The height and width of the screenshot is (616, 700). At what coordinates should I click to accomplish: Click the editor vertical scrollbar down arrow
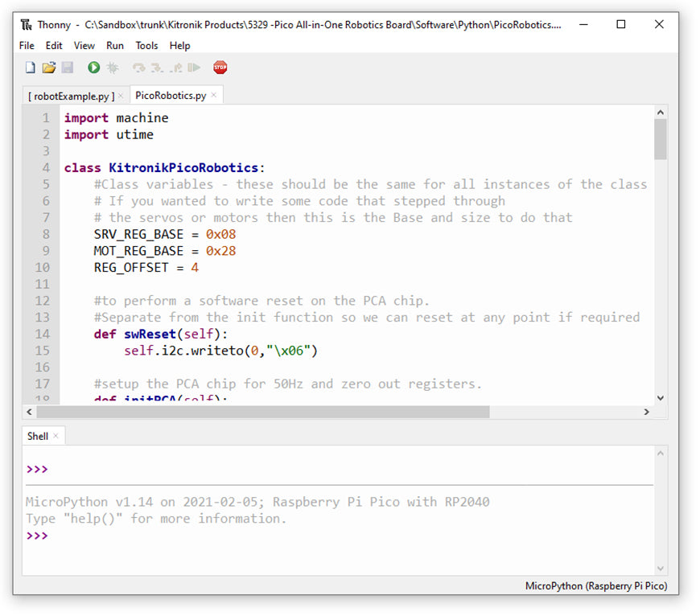[x=661, y=397]
